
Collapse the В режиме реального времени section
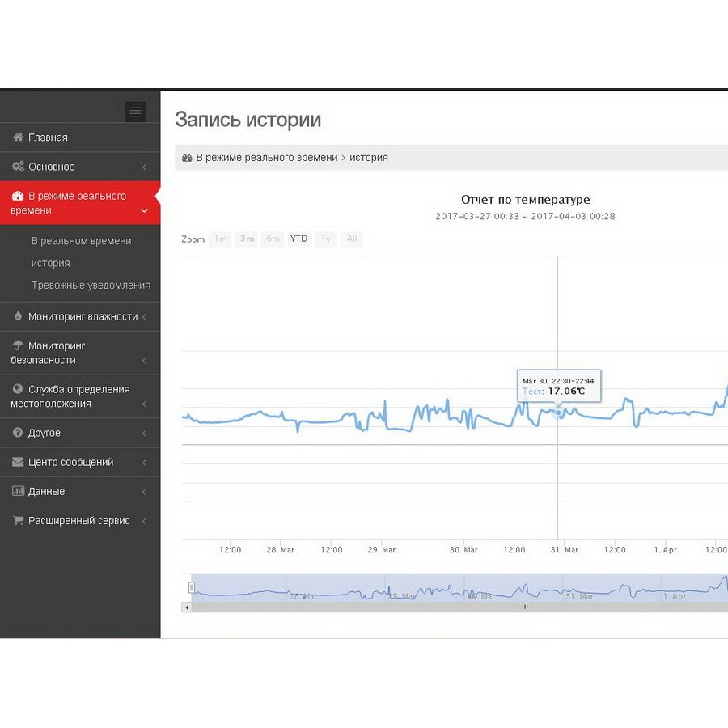coord(144,211)
